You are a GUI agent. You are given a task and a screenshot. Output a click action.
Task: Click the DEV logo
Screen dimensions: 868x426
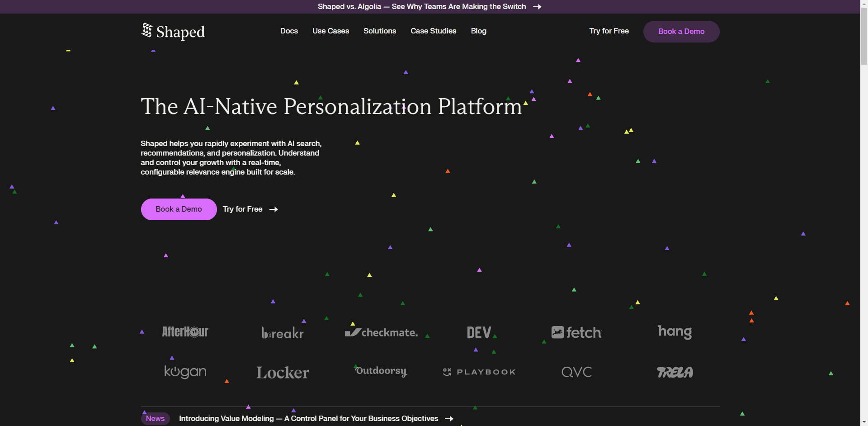point(479,333)
